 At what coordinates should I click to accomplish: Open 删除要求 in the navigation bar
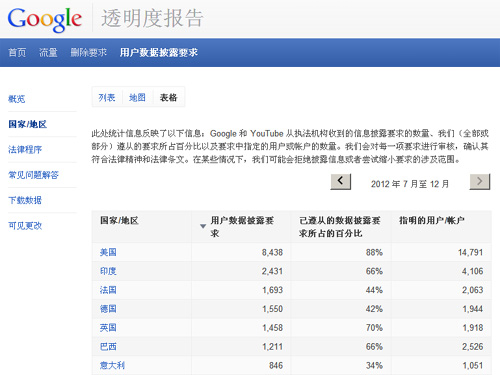[x=88, y=53]
